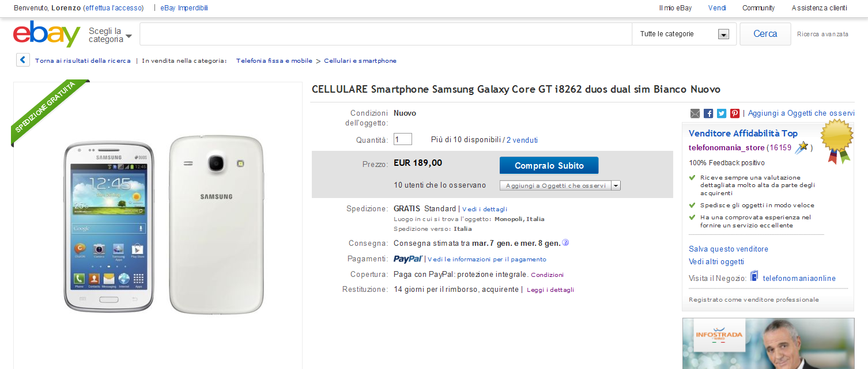This screenshot has width=868, height=369.
Task: Click the Quantità input field
Action: 403,139
